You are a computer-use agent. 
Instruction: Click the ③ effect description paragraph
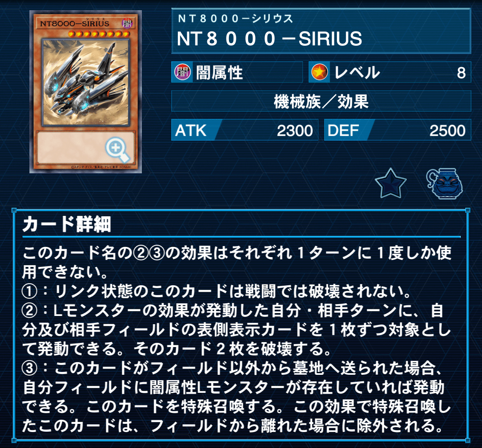pos(237,396)
